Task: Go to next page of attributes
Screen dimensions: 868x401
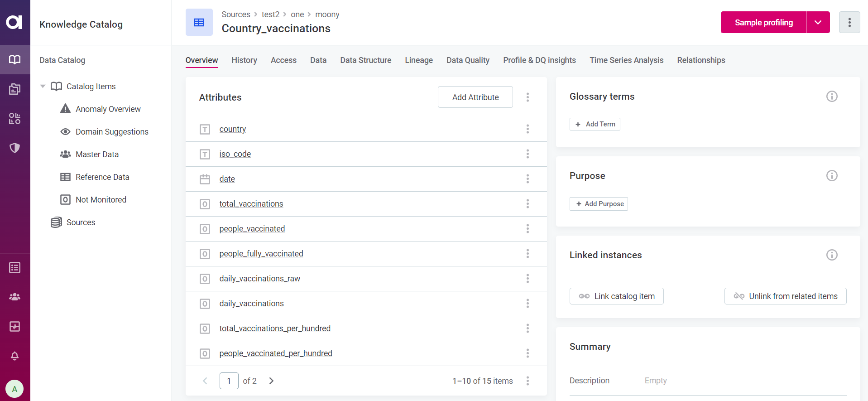Action: (271, 381)
